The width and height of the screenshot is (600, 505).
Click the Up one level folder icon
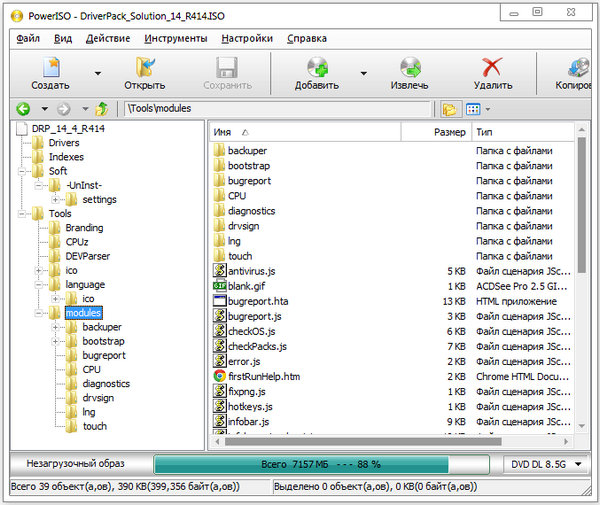coord(100,109)
